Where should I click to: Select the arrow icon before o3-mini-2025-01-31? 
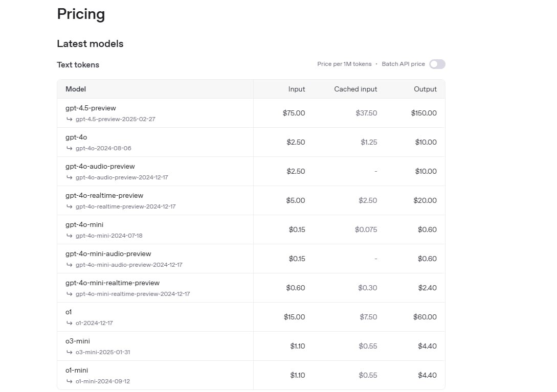click(x=69, y=352)
